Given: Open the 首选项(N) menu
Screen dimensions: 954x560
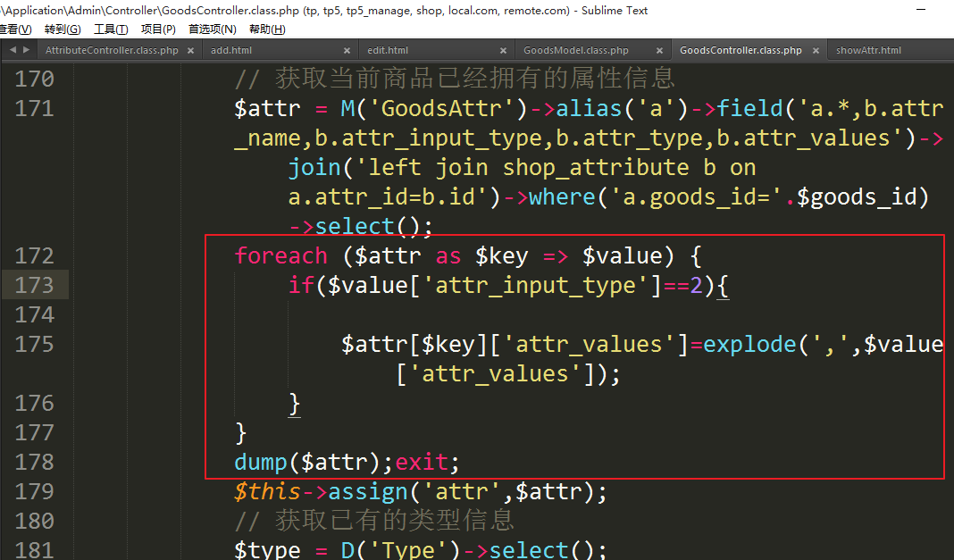Looking at the screenshot, I should click(212, 29).
